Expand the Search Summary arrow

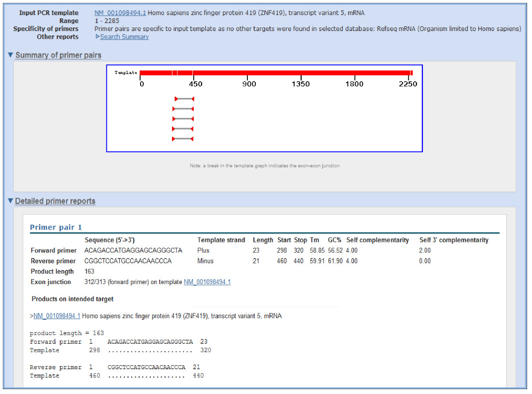click(x=98, y=37)
